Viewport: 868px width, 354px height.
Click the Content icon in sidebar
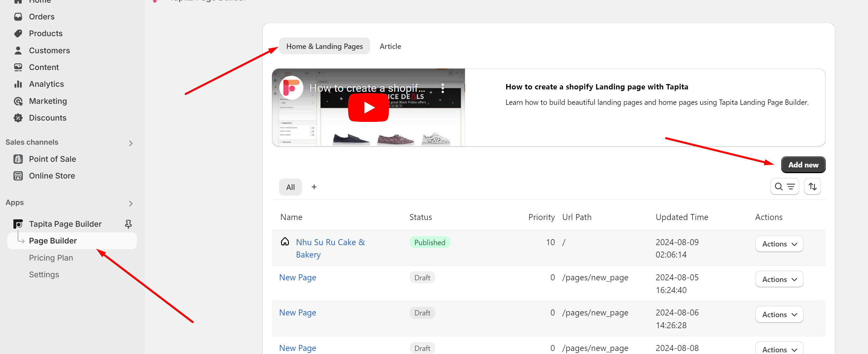(18, 67)
